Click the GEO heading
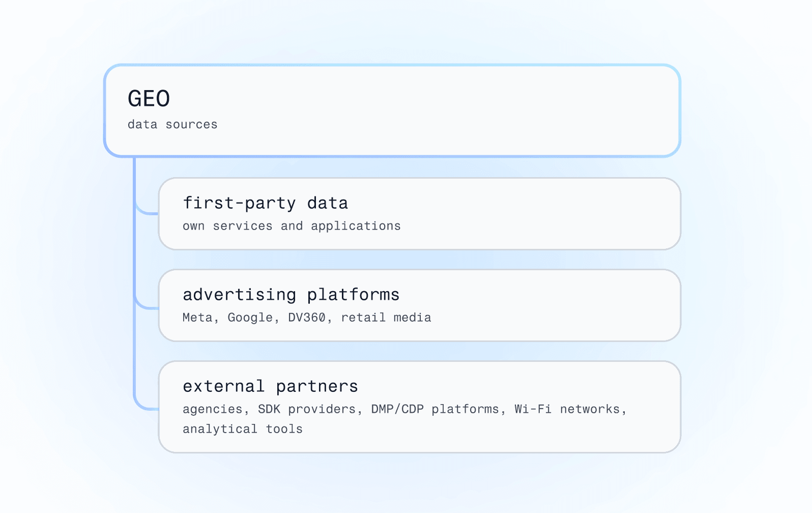This screenshot has width=812, height=513. [149, 99]
